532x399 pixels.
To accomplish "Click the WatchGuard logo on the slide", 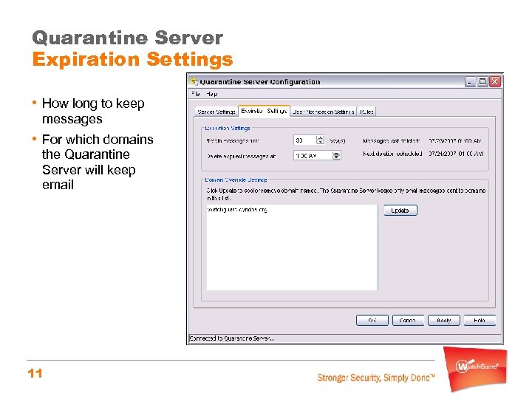I will [476, 369].
